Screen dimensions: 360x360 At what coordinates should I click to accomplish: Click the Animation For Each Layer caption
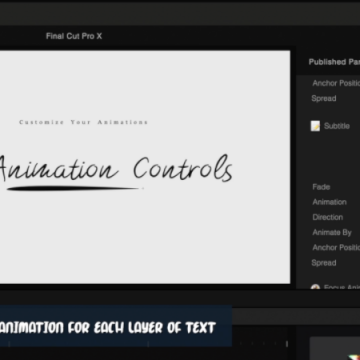(x=108, y=328)
